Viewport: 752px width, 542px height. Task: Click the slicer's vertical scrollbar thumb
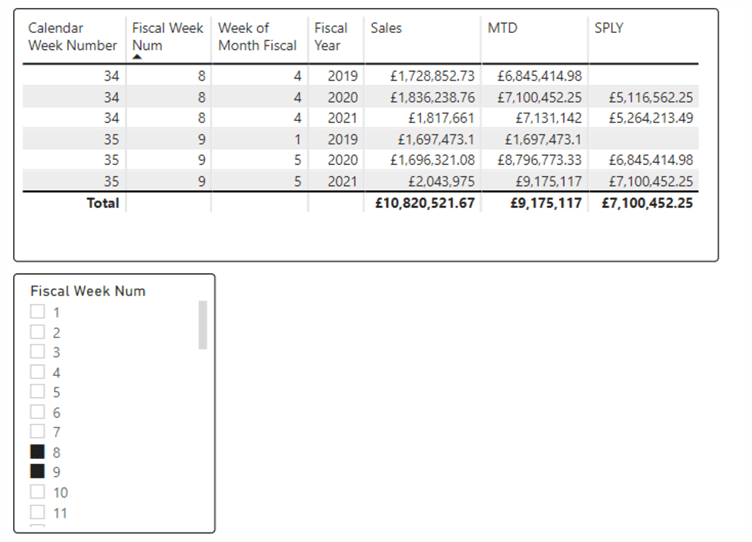point(203,324)
